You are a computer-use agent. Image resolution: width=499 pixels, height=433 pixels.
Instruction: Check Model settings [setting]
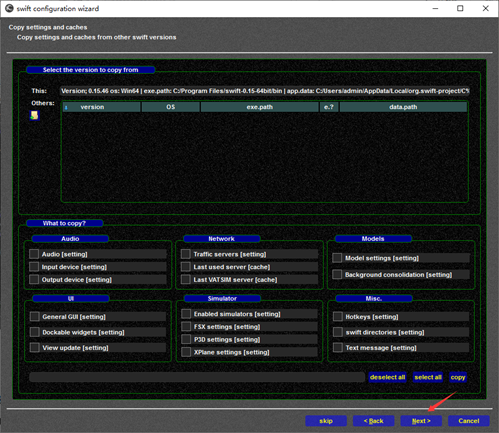337,258
